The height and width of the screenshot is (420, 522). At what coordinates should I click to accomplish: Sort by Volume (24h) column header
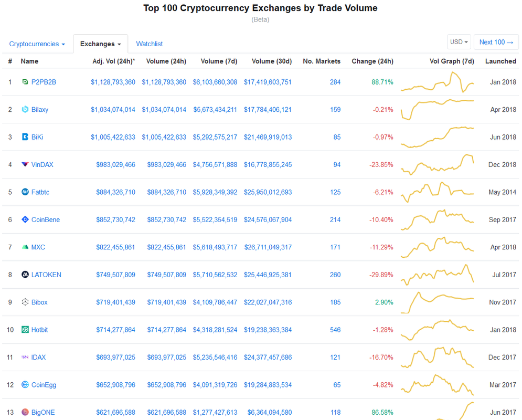point(166,61)
